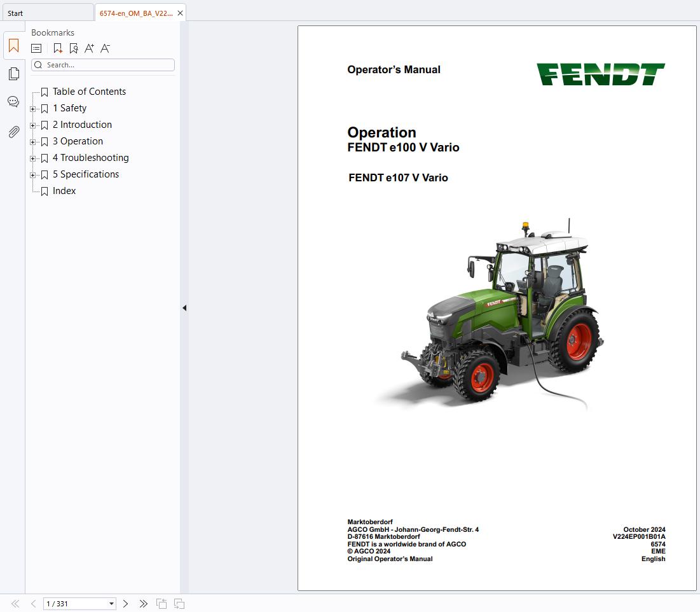Click the Bookmarks panel title
The width and height of the screenshot is (700, 612).
point(53,32)
